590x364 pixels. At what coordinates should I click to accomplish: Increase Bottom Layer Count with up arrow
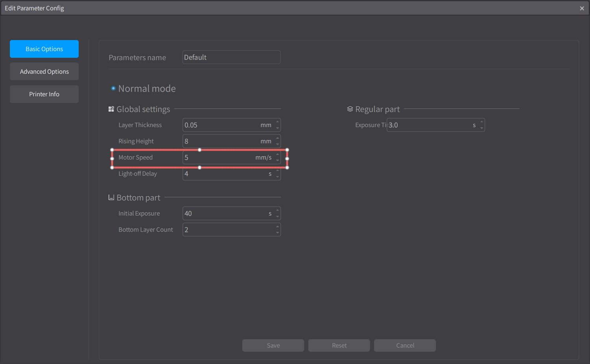pyautogui.click(x=278, y=226)
